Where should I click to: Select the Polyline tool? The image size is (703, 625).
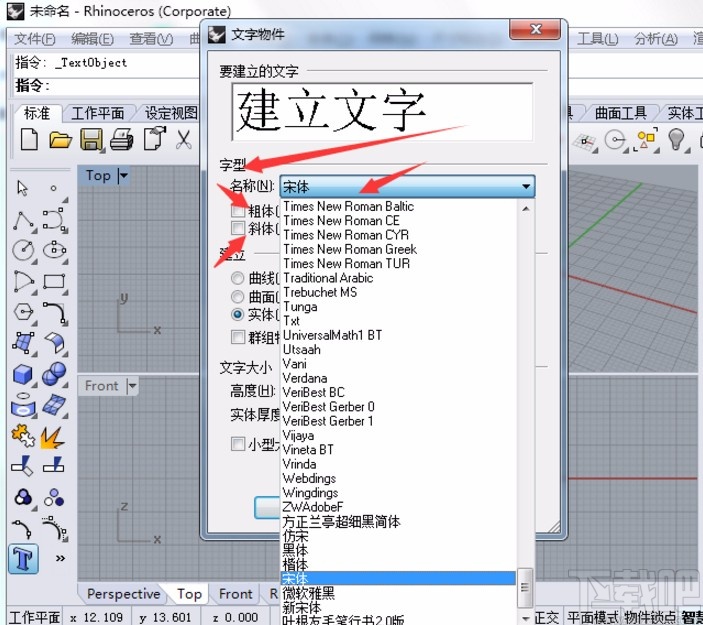point(23,221)
